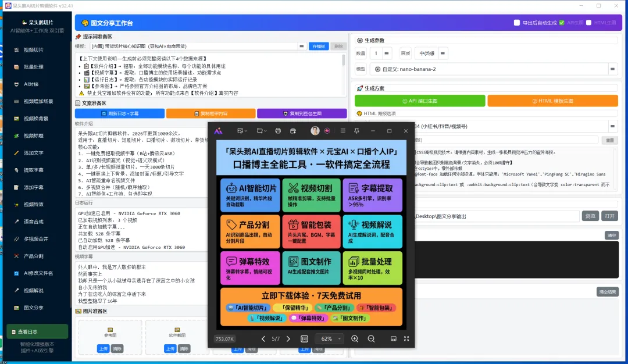Viewport: 628px width, 364px height.
Task: Click 刷新日志+字幕 button
Action: [120, 114]
